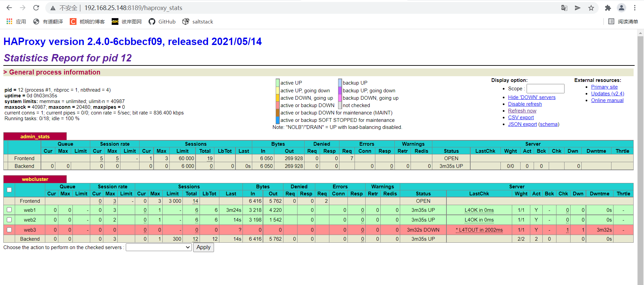
Task: Click the address bar URL
Action: (133, 8)
